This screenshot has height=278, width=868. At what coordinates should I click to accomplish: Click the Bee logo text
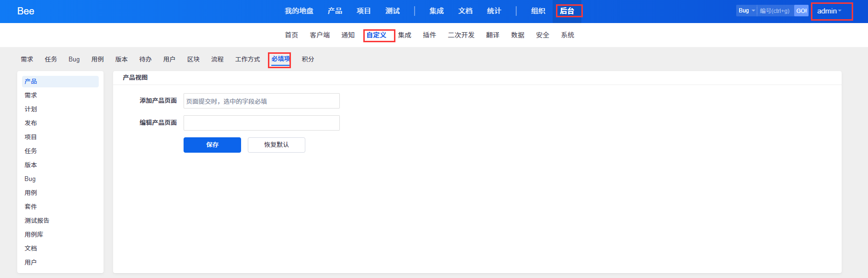coord(26,11)
